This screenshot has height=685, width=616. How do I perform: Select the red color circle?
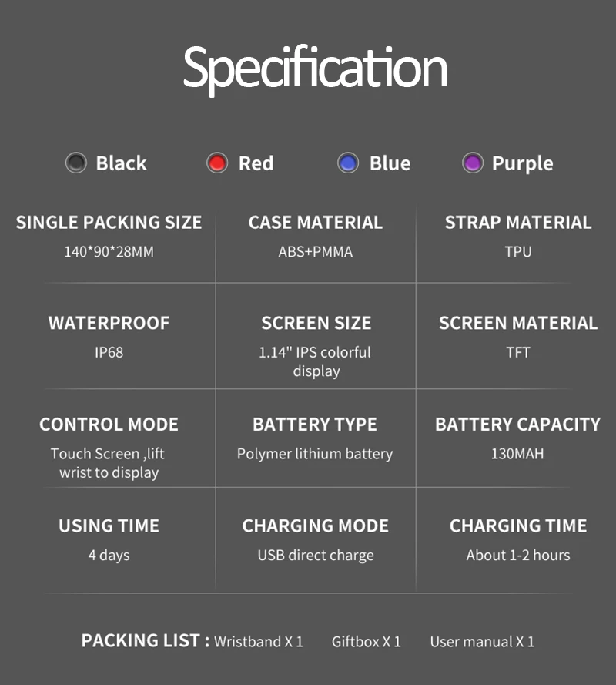click(x=217, y=163)
